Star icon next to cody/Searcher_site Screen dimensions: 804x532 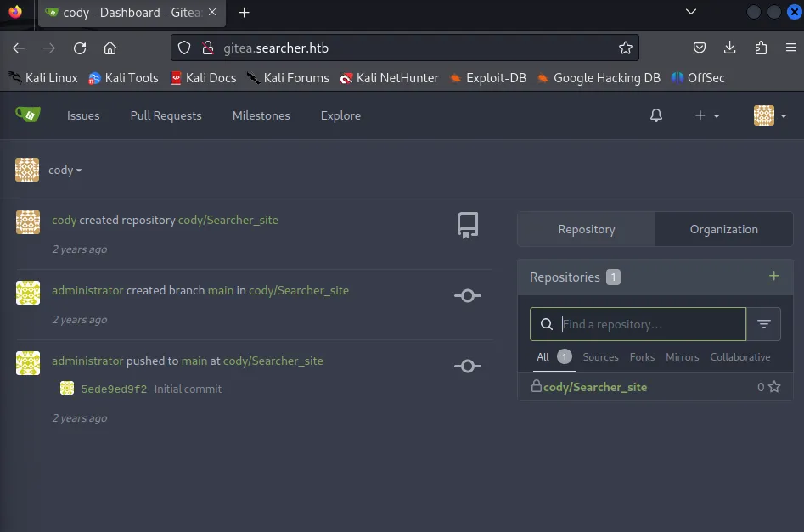point(774,386)
